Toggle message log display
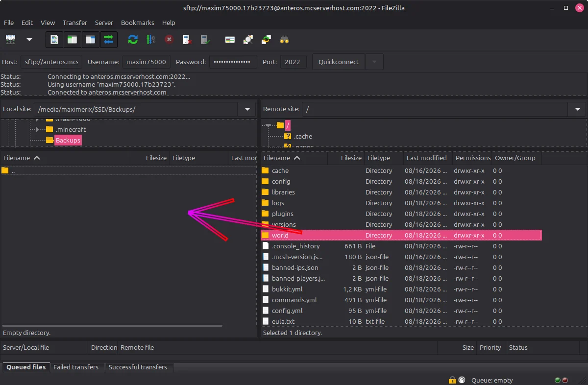 [x=54, y=40]
